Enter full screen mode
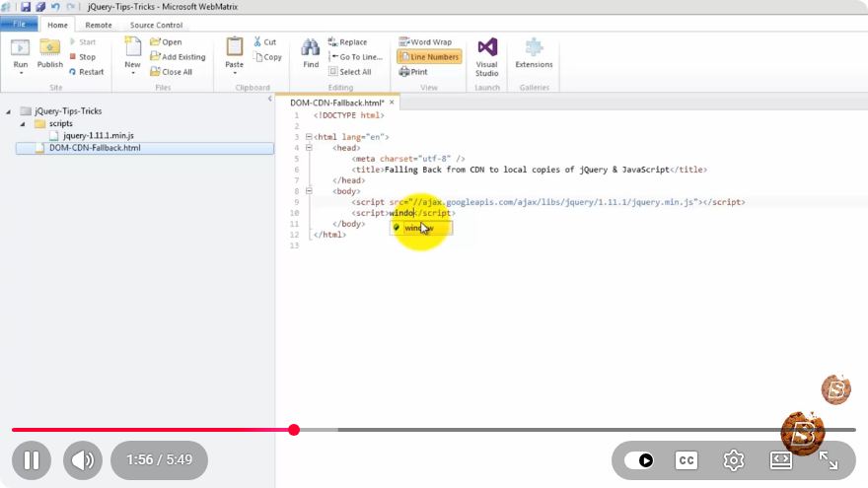 (x=829, y=460)
